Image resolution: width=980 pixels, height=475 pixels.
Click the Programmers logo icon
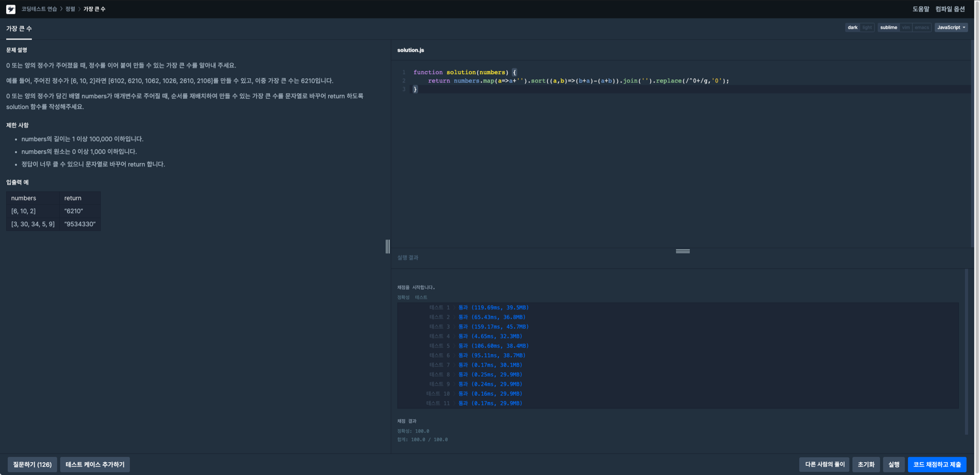(x=11, y=9)
